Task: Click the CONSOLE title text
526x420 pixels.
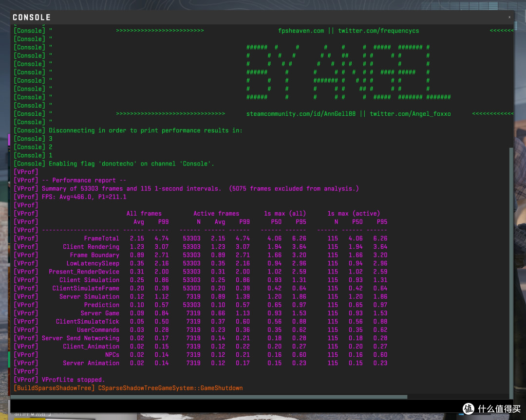Action: coord(32,18)
